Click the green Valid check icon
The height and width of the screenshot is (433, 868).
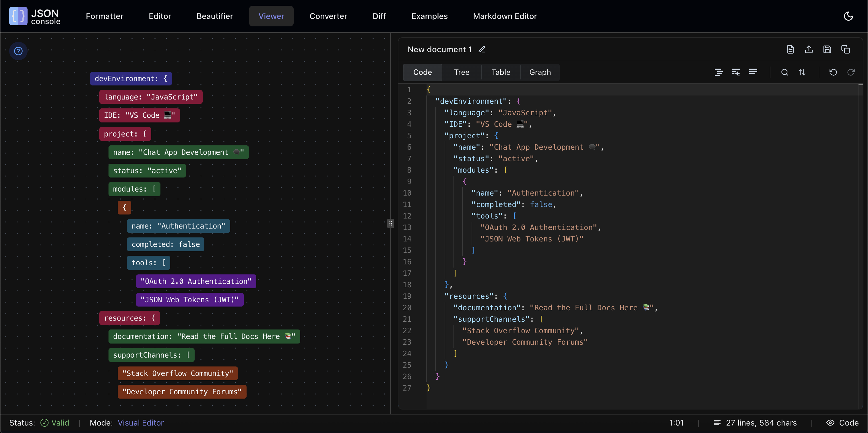pos(44,423)
